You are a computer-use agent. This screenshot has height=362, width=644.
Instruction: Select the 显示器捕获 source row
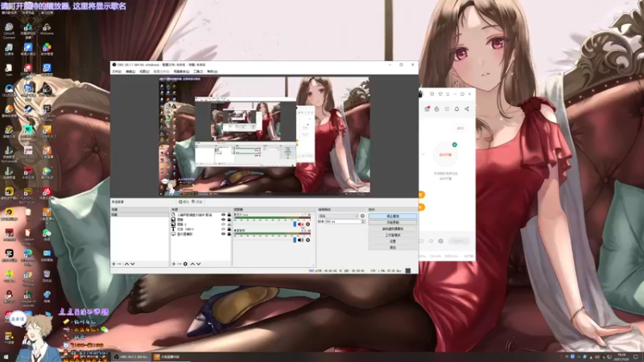pos(200,234)
